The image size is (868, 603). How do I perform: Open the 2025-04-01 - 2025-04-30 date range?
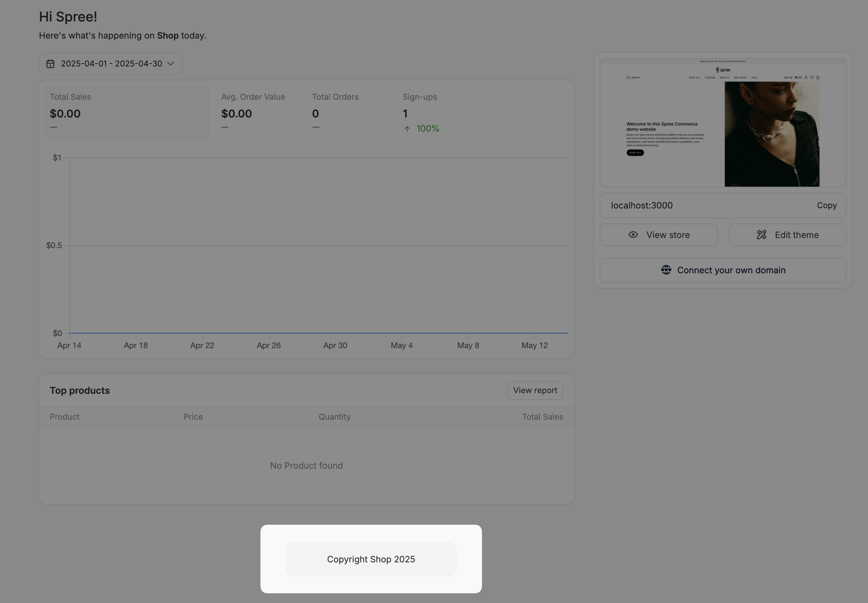click(x=112, y=64)
